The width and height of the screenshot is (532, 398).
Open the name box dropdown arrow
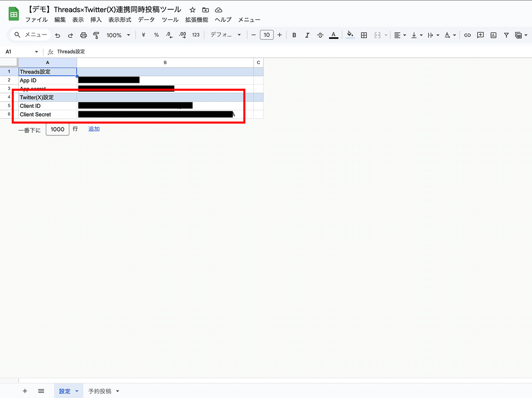(x=36, y=52)
